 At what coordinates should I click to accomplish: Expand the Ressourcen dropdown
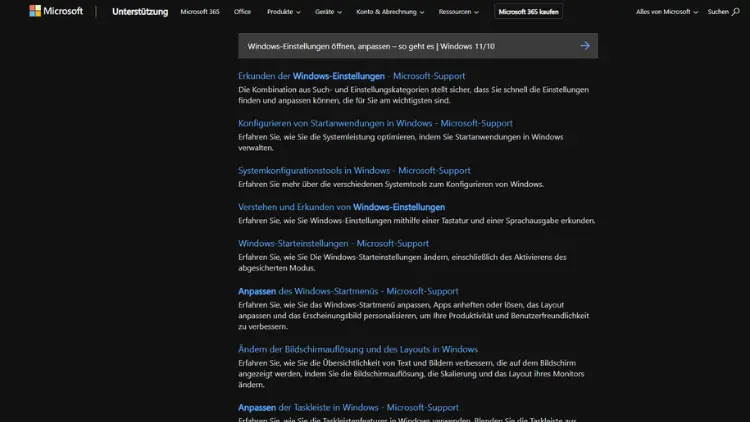click(x=458, y=11)
